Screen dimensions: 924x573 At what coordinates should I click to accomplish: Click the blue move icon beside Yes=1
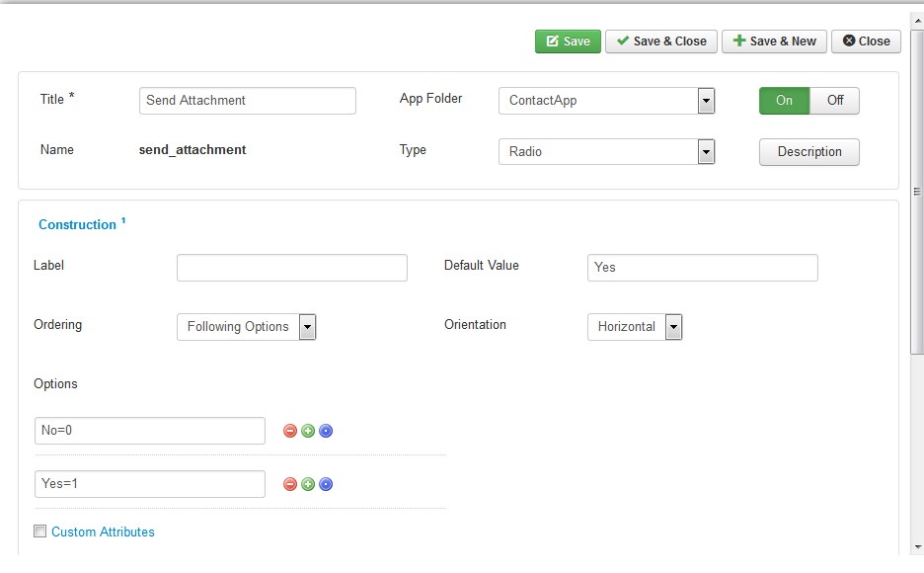pyautogui.click(x=326, y=484)
